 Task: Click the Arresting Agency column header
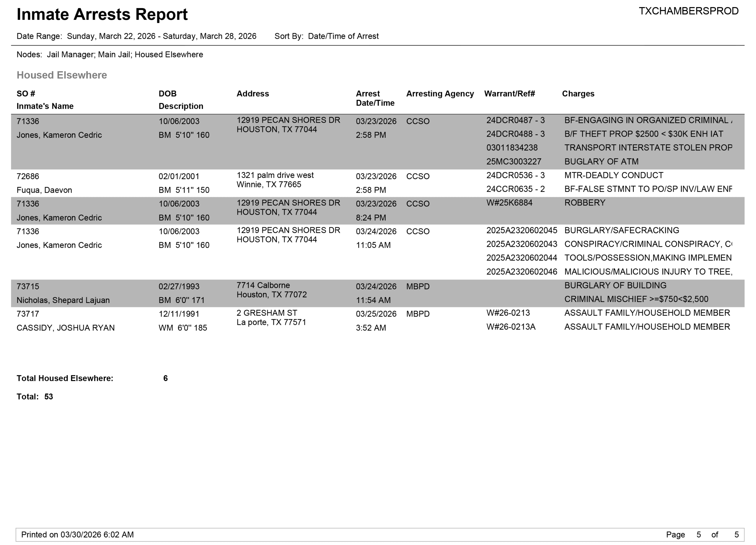[x=440, y=94]
